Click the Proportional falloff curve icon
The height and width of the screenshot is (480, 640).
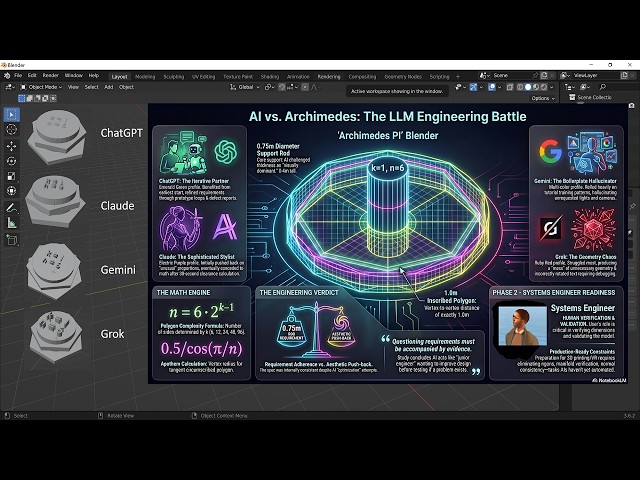tap(314, 87)
